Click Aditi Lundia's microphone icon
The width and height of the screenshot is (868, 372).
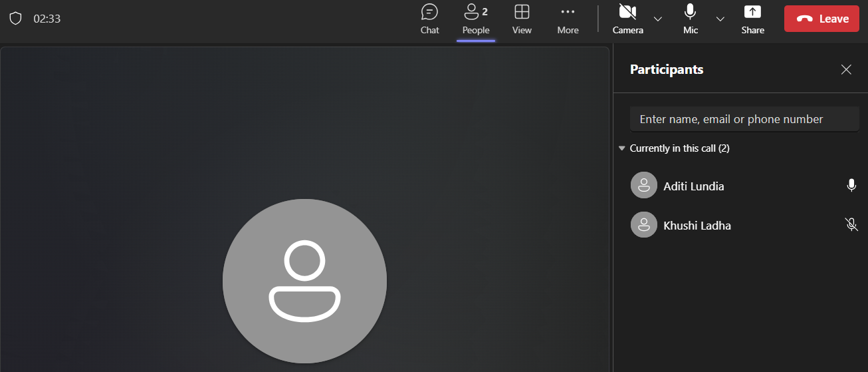click(851, 186)
